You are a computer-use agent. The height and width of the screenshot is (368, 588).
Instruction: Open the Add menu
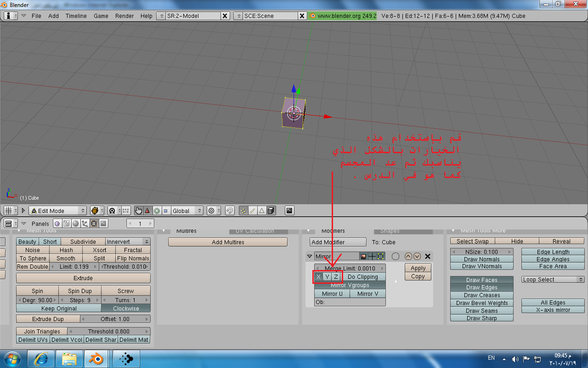(54, 16)
